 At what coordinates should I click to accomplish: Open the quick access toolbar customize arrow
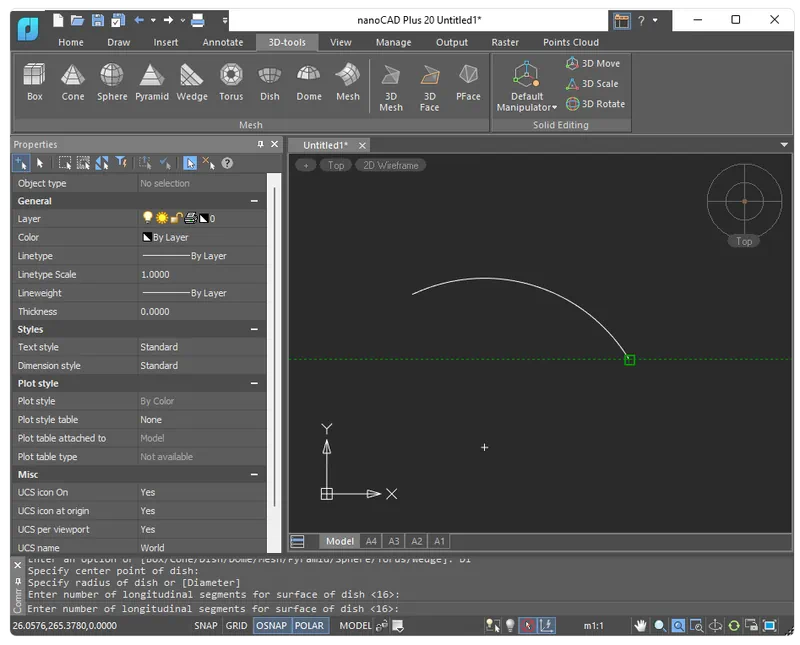coord(224,20)
